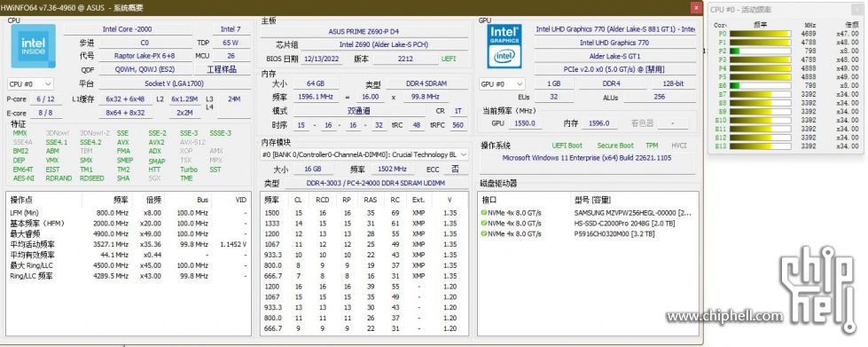
Task: Click the green UEFI label beside BIOS version
Action: 449,59
